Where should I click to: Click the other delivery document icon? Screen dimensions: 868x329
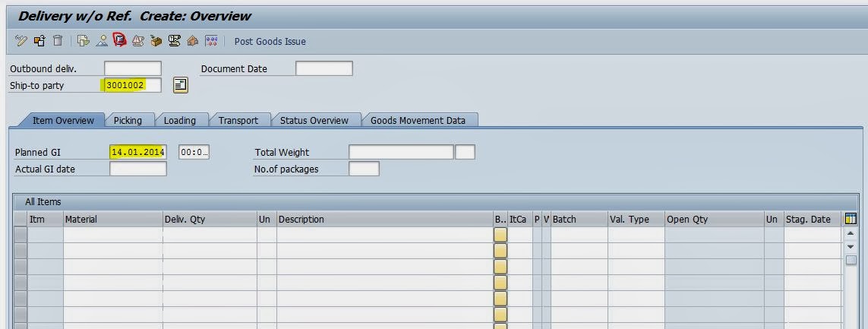click(x=39, y=40)
